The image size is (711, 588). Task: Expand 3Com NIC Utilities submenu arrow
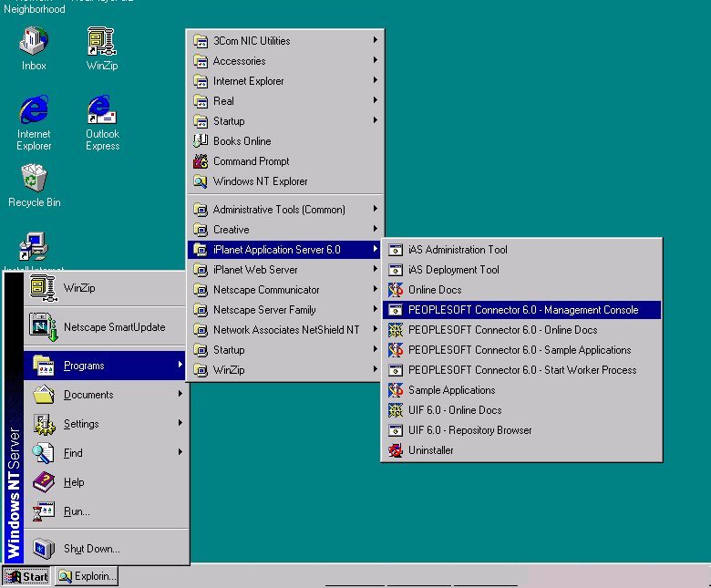376,40
